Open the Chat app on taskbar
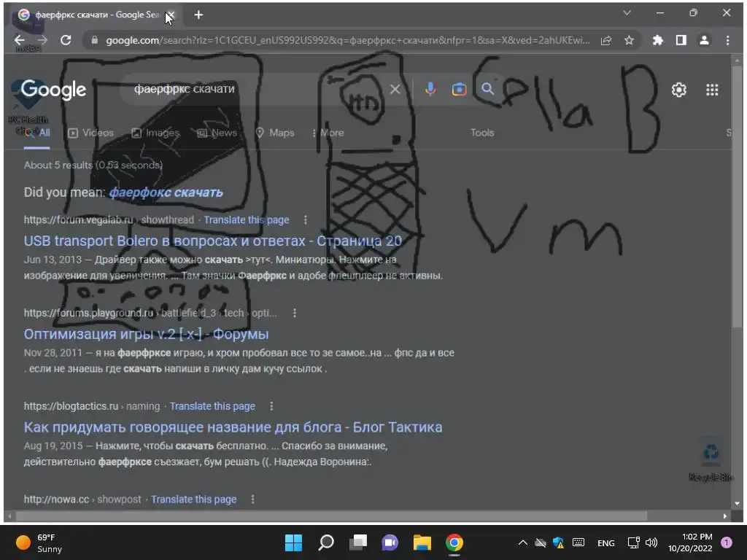This screenshot has width=747, height=560. (x=390, y=542)
